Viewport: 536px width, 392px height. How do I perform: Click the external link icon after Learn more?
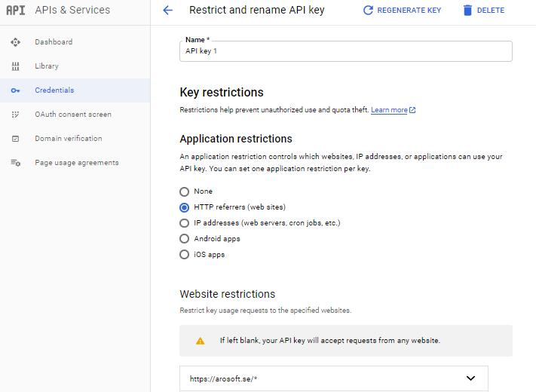(412, 110)
